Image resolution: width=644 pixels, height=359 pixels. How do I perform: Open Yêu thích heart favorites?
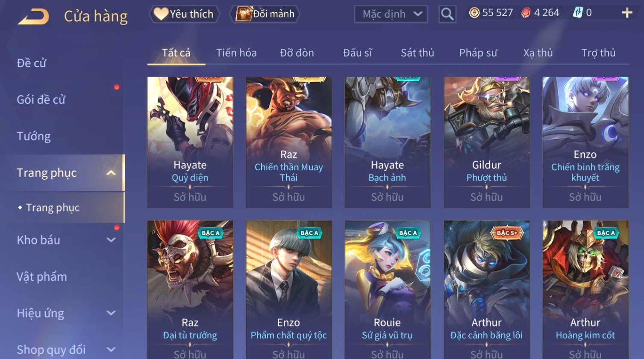184,14
